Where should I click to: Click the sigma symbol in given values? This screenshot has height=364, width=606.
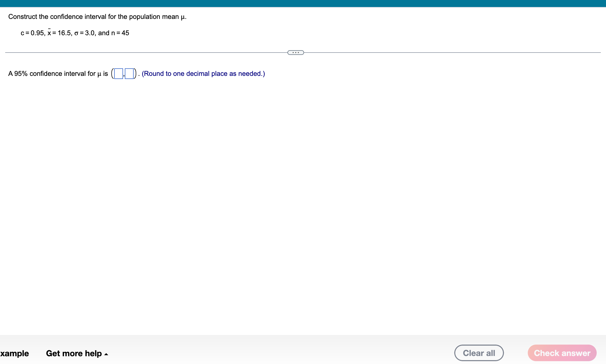(x=76, y=33)
